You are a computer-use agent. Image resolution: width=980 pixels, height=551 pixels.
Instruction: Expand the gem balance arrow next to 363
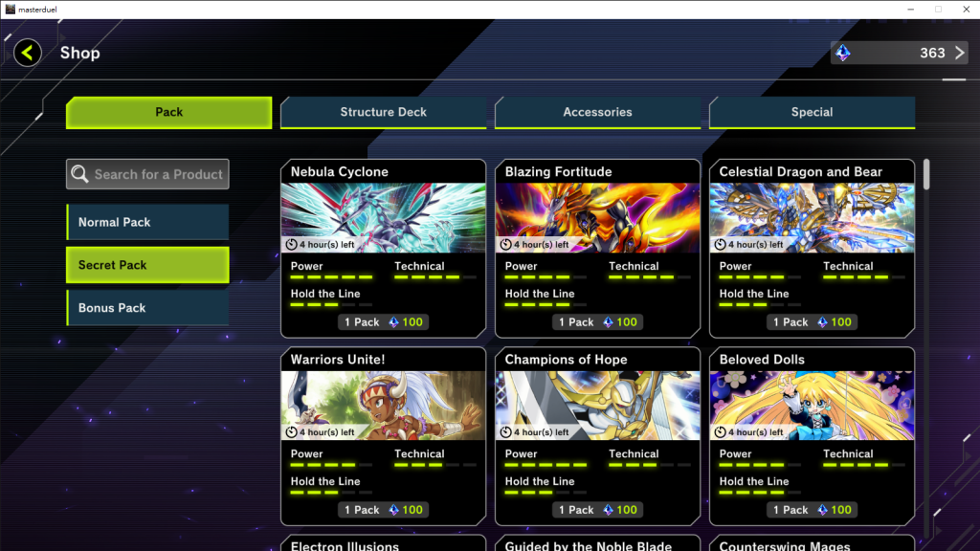(x=960, y=53)
